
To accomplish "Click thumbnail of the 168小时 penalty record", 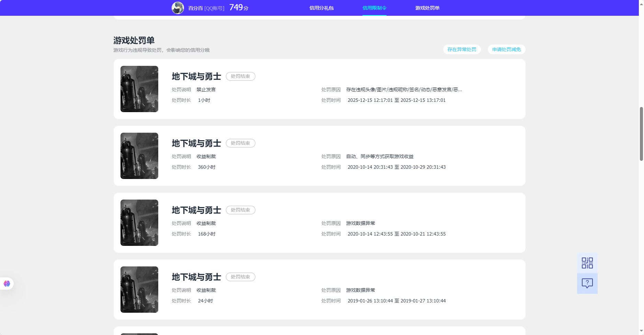I will (x=139, y=223).
